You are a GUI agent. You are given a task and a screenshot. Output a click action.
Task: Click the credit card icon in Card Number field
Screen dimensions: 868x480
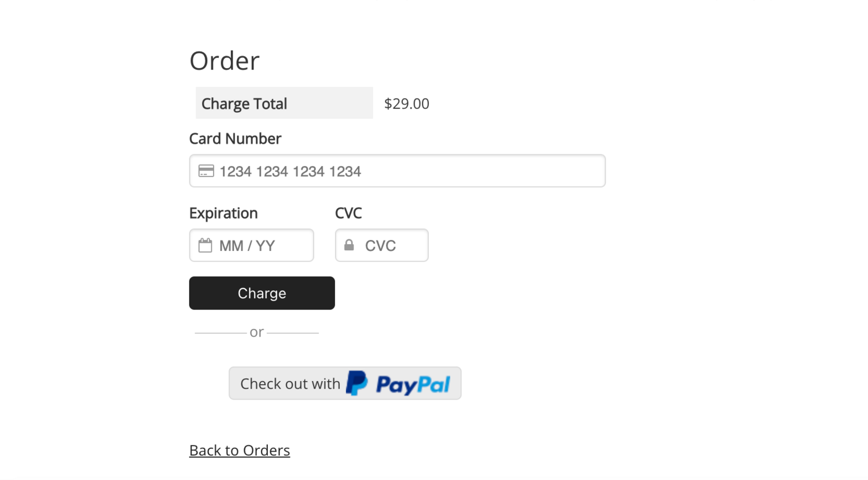pyautogui.click(x=206, y=171)
